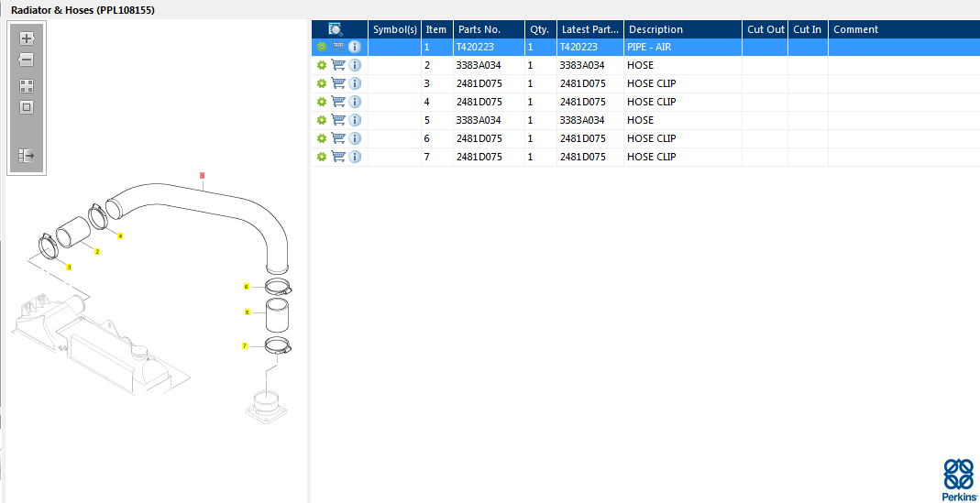Add item 5 HOSE to cart
Viewport: 980px width, 503px height.
338,120
